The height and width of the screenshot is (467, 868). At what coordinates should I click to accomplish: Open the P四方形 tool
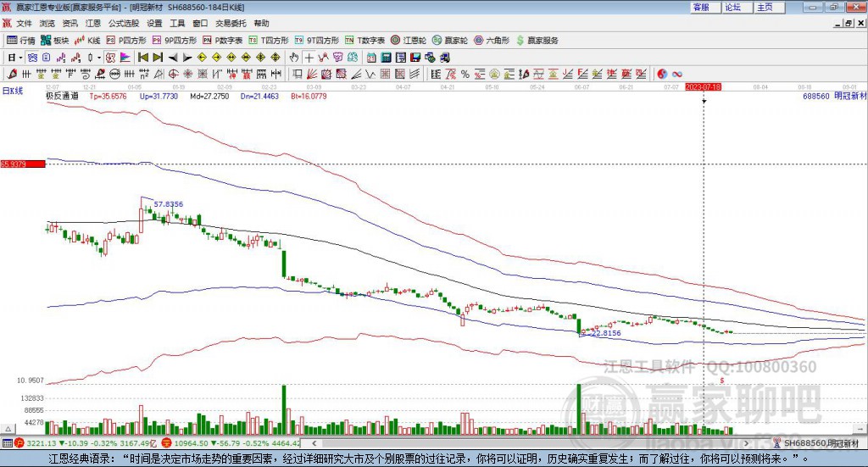pos(126,40)
